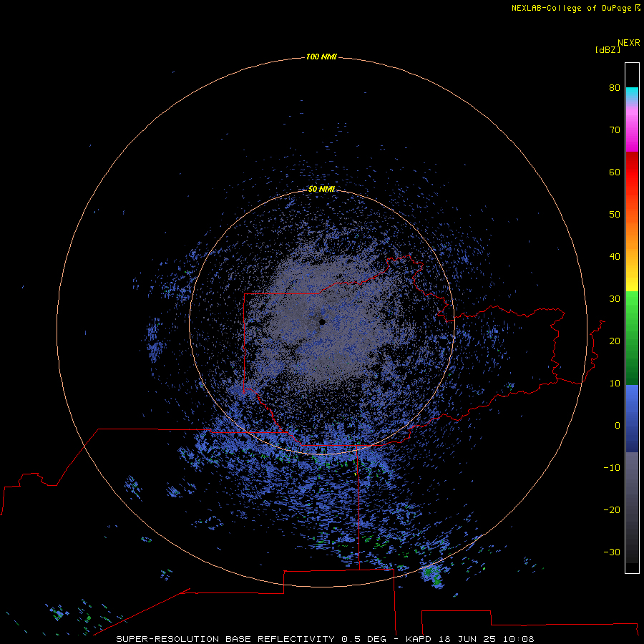
Task: Click the 50 value on dBZ scale
Action: point(615,215)
